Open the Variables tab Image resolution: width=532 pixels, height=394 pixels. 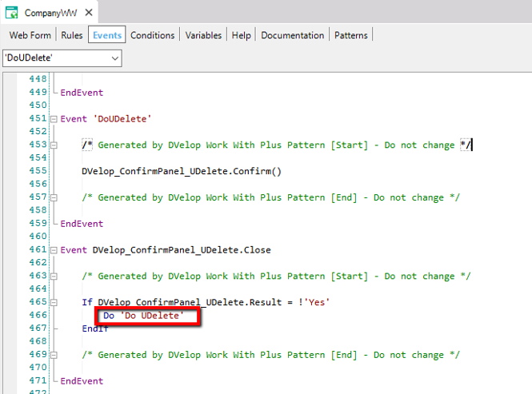click(203, 35)
